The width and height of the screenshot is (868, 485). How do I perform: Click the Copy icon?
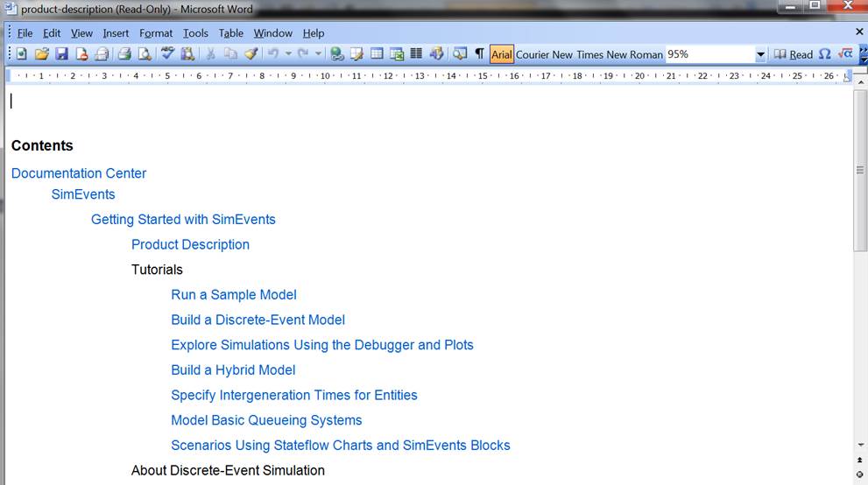click(230, 53)
